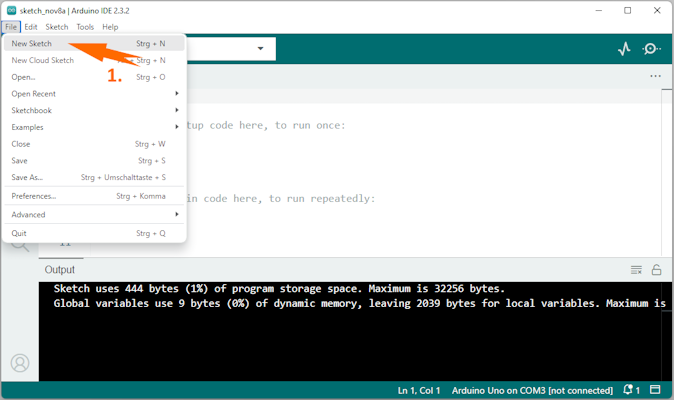This screenshot has height=400, width=674.
Task: Select Quit from the File menu
Action: pyautogui.click(x=94, y=233)
